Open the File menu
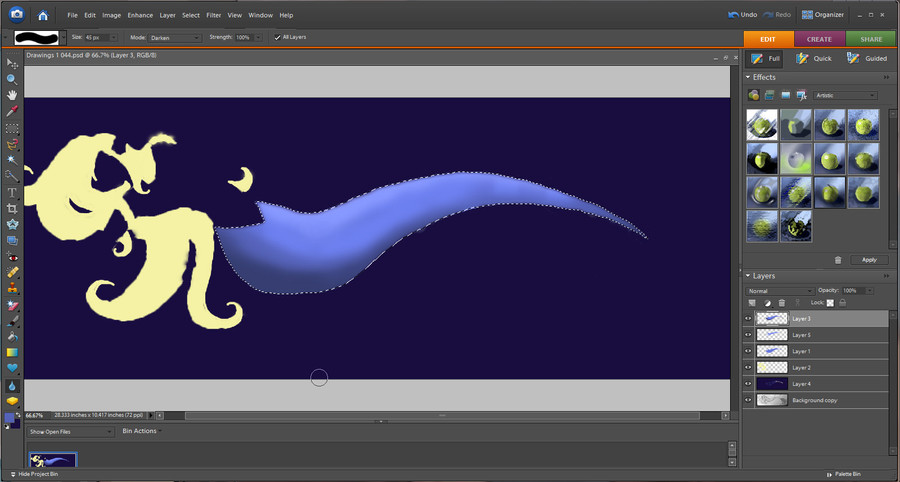Viewport: 900px width, 482px height. click(72, 15)
